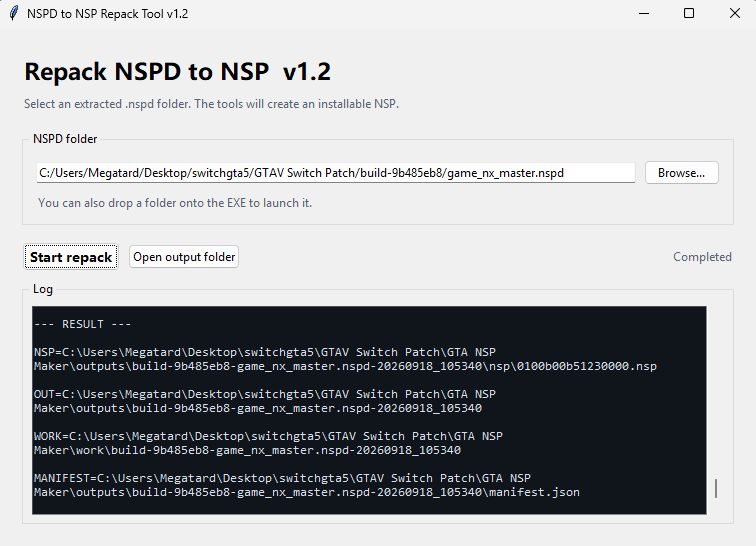Click the log line starting with NSP=
756x546 pixels.
point(265,352)
